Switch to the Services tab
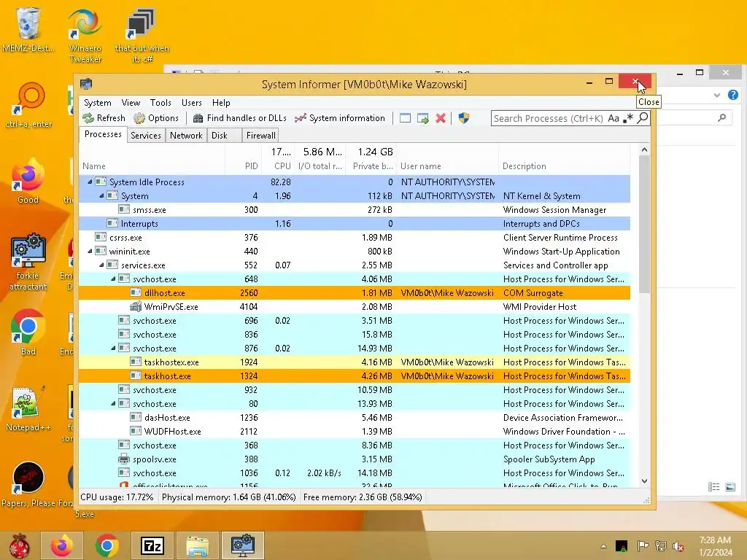Image resolution: width=747 pixels, height=560 pixels. pyautogui.click(x=146, y=136)
